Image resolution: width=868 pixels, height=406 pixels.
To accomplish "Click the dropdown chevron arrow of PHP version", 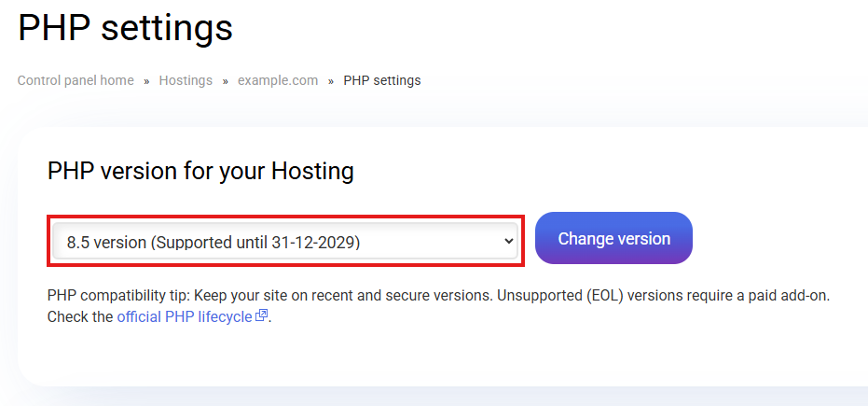I will (508, 241).
